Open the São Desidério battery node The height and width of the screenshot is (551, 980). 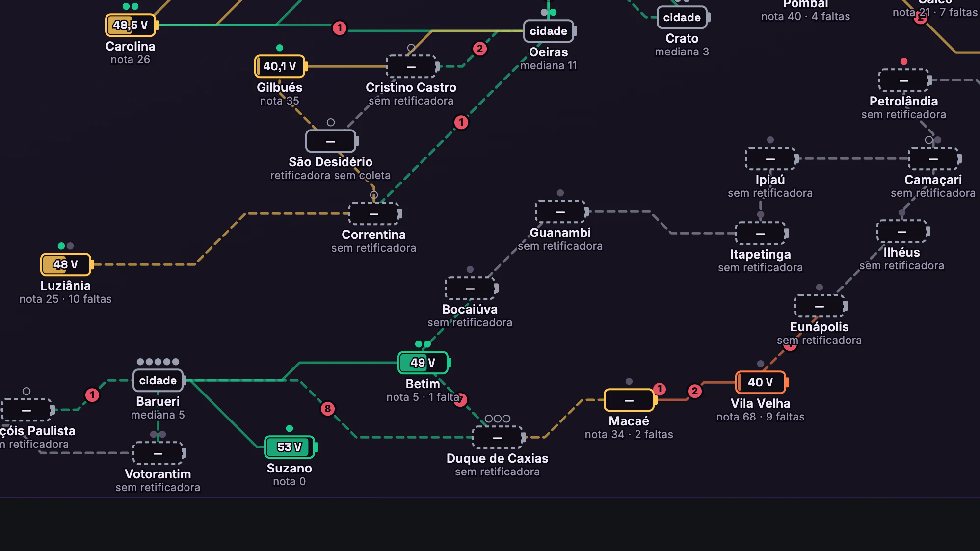[x=332, y=141]
